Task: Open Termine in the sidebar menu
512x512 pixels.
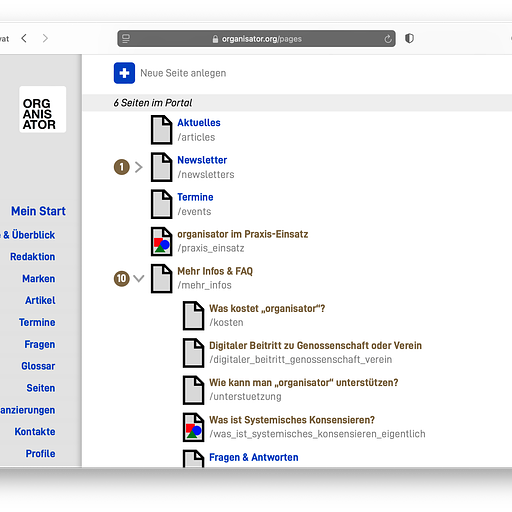Action: click(37, 322)
